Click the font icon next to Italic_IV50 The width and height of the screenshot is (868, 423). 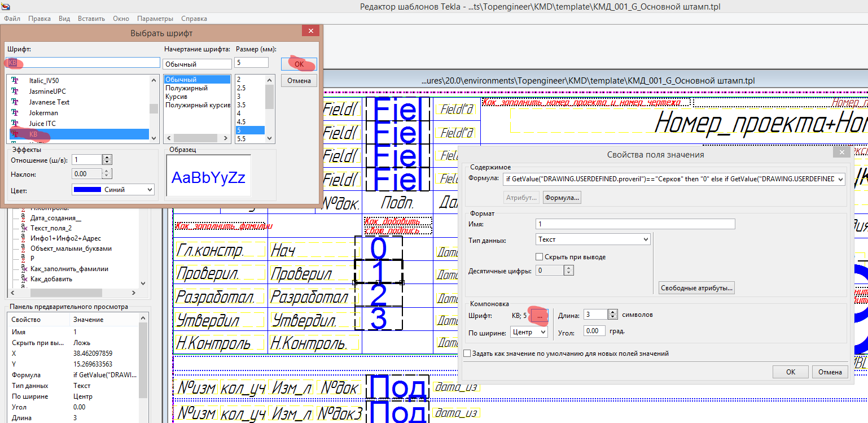tap(16, 81)
